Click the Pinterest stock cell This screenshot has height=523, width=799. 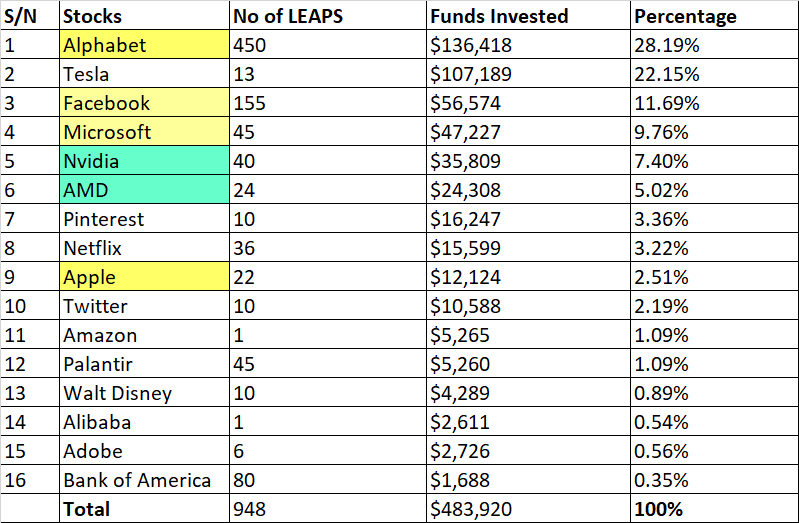(143, 219)
